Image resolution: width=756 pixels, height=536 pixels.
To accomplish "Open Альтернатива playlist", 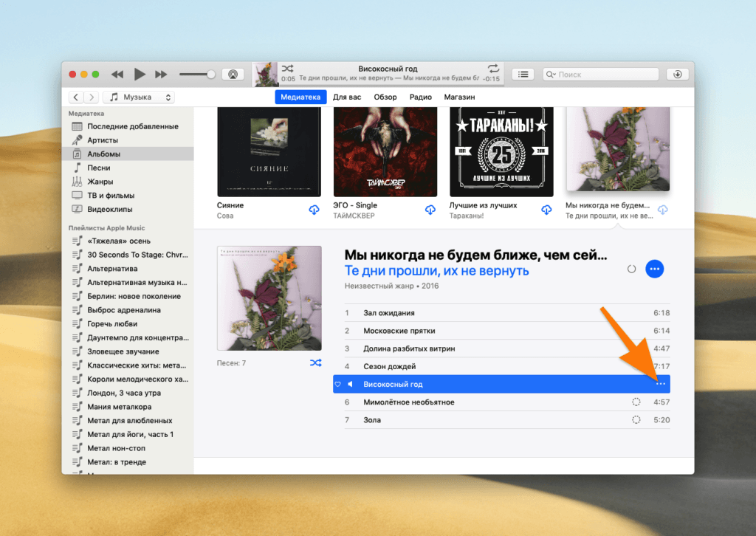I will tap(128, 269).
